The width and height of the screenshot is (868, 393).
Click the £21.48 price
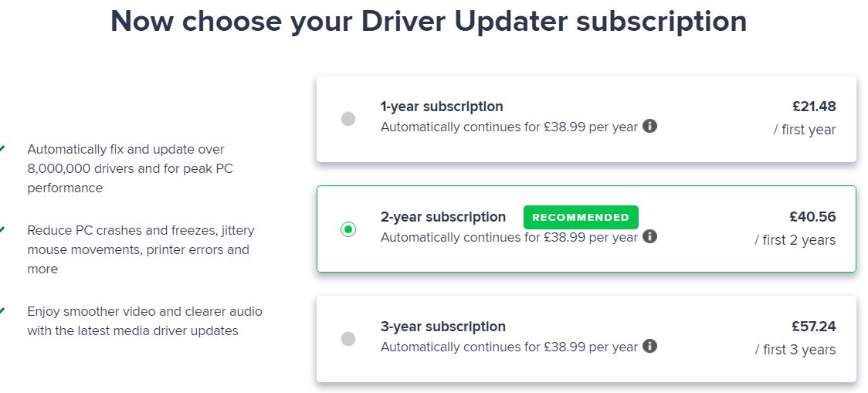click(814, 107)
